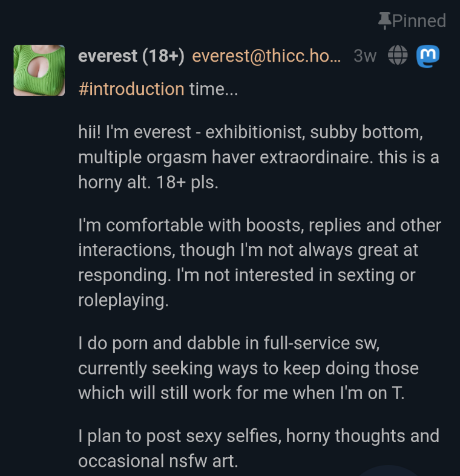This screenshot has width=460, height=476.
Task: Click the 'occasional nsfw art.' line
Action: [158, 461]
